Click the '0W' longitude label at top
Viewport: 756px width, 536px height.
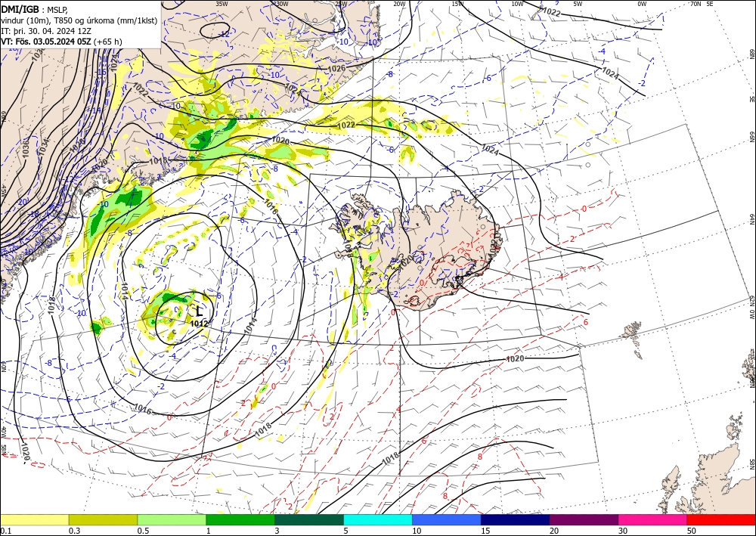[x=642, y=4]
